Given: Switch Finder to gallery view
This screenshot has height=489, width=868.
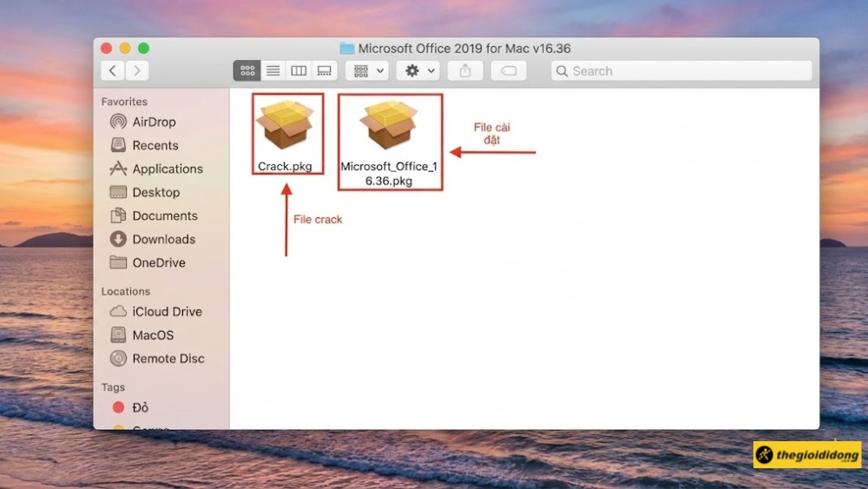Looking at the screenshot, I should [x=324, y=71].
